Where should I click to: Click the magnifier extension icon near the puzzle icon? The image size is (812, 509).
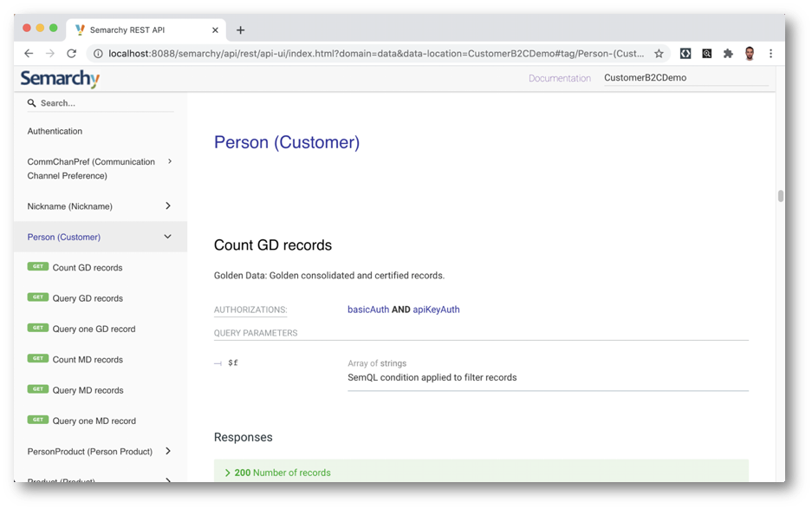pos(707,53)
